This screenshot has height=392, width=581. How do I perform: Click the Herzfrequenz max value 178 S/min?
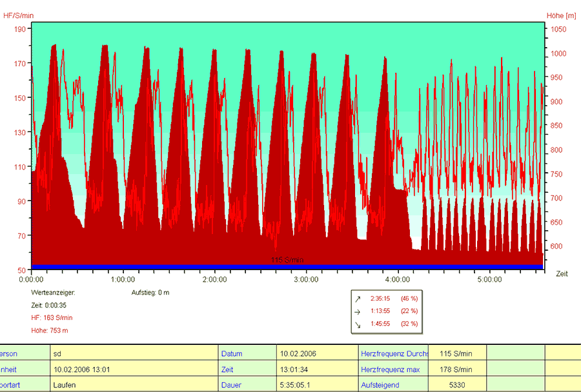coord(454,369)
